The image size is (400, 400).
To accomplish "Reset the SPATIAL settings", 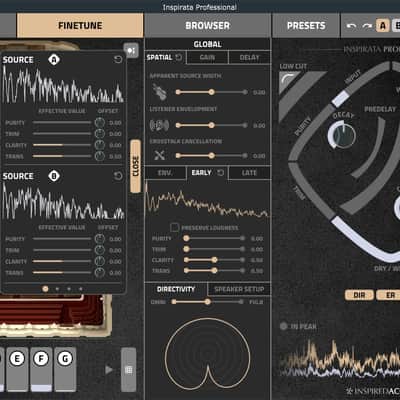I will pyautogui.click(x=179, y=57).
